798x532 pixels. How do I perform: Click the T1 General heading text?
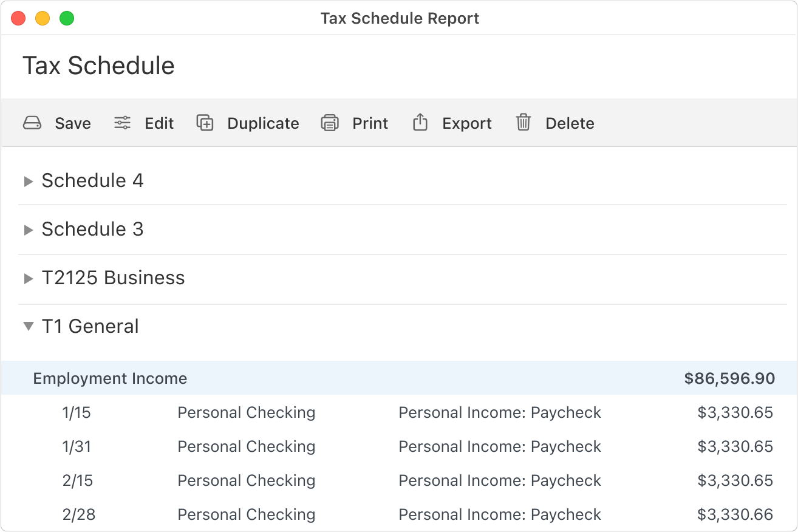[x=90, y=327]
